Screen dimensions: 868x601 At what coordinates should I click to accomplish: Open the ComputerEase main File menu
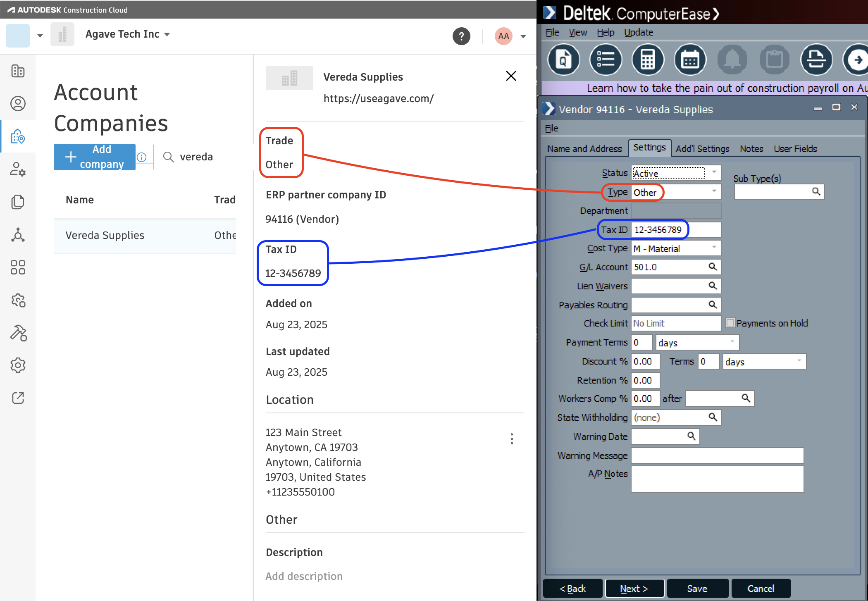552,32
